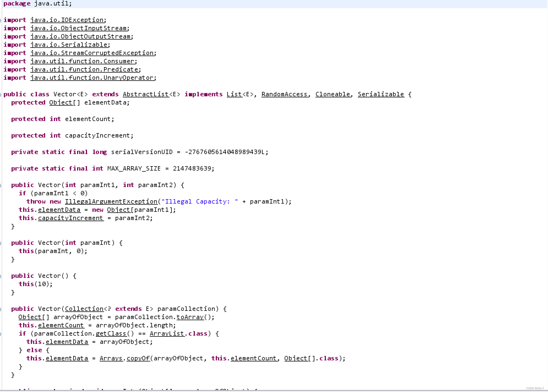Image resolution: width=548 pixels, height=392 pixels.
Task: Click the toArray method call link
Action: (190, 317)
